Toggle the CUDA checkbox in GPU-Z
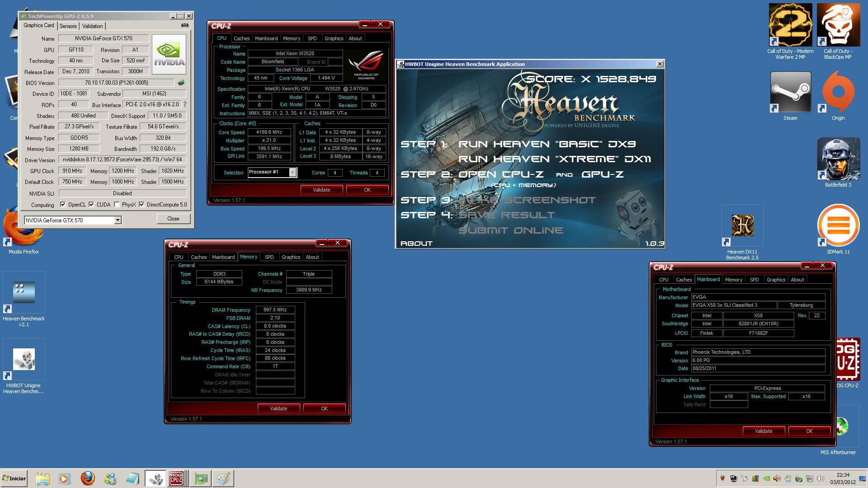Screen dimensions: 868x488 tap(91, 205)
